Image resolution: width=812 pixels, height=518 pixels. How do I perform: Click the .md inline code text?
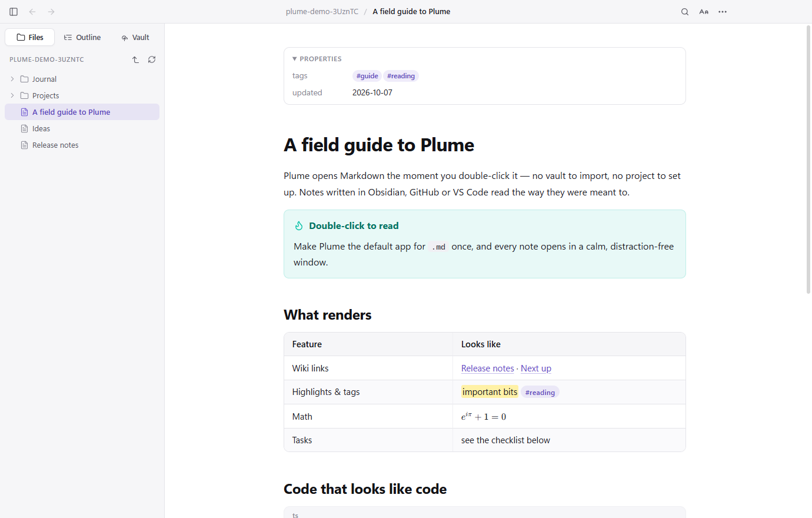[438, 247]
